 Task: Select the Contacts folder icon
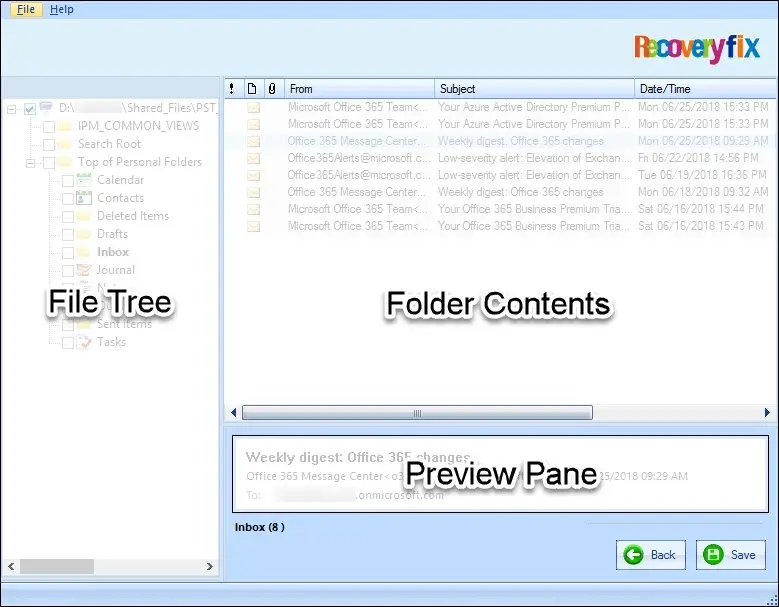[x=84, y=198]
